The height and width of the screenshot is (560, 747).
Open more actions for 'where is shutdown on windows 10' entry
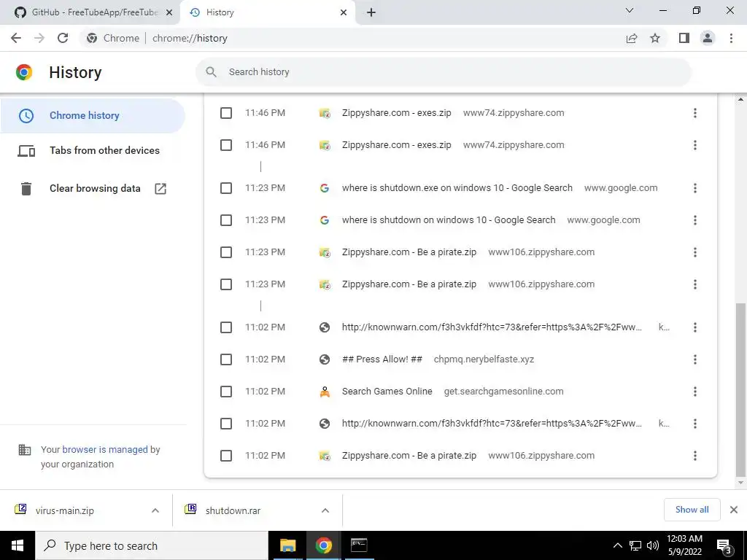pyautogui.click(x=695, y=220)
